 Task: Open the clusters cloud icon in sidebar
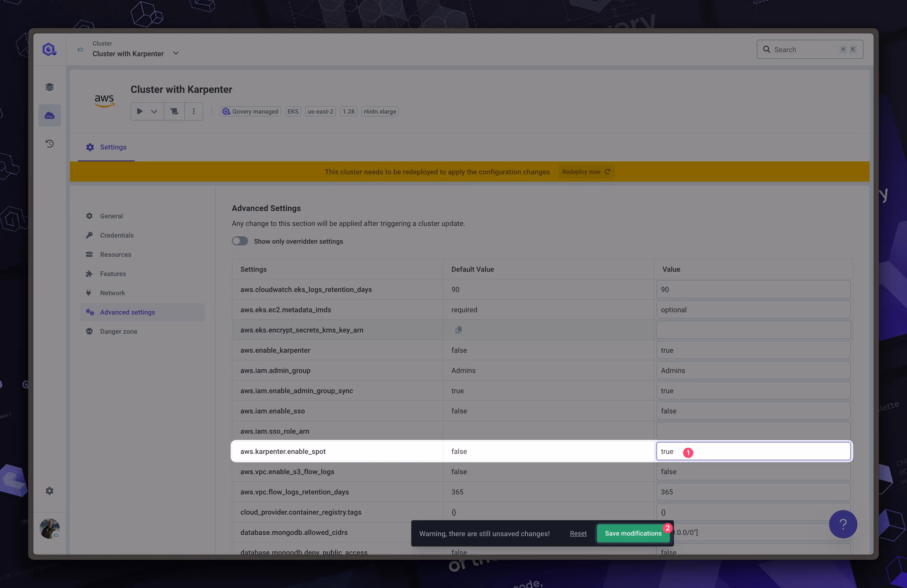(49, 115)
